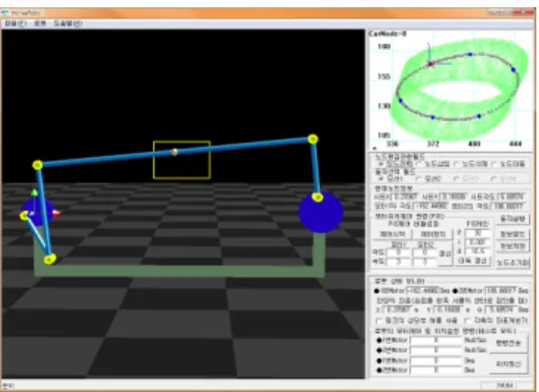539x392 pixels.
Task: Select the third node edit mode radio button
Action: pyautogui.click(x=456, y=164)
